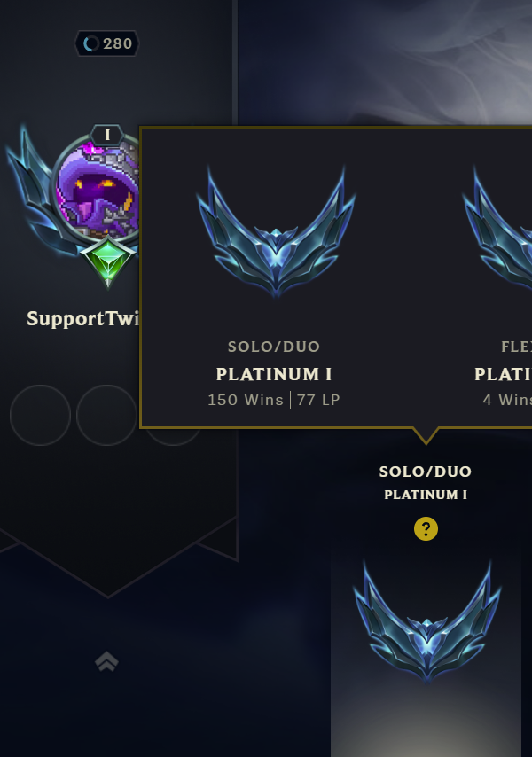Select the first empty token slot
532x757 pixels.
41,415
